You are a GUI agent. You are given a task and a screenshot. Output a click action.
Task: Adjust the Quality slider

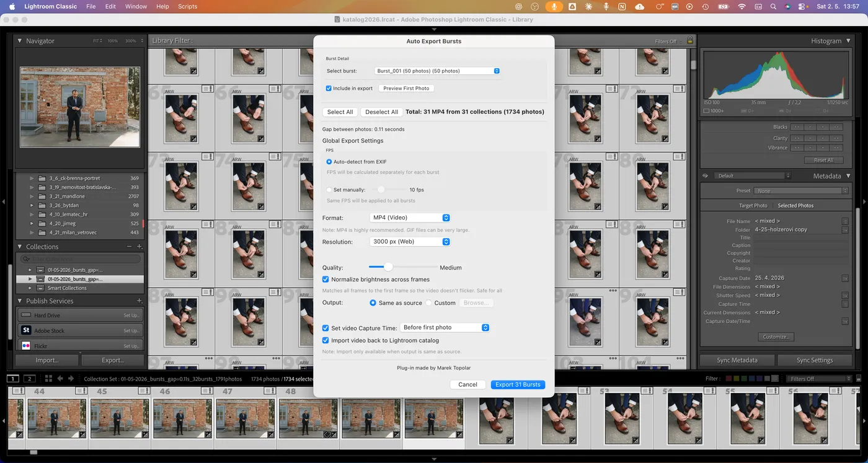pyautogui.click(x=388, y=267)
